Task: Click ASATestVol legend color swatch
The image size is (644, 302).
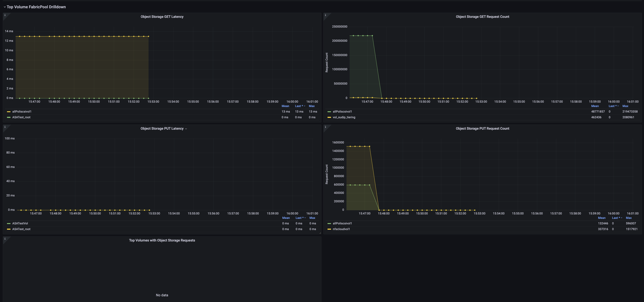Action: click(x=9, y=223)
